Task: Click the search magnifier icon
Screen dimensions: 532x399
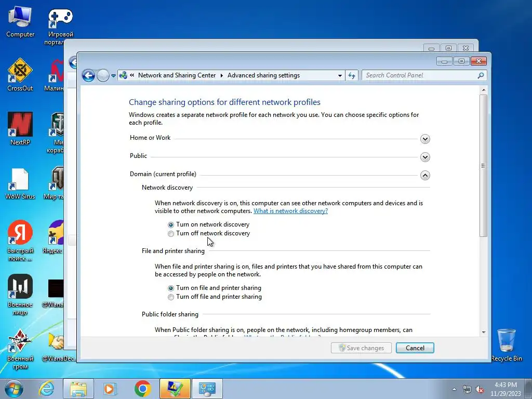Action: tap(481, 75)
